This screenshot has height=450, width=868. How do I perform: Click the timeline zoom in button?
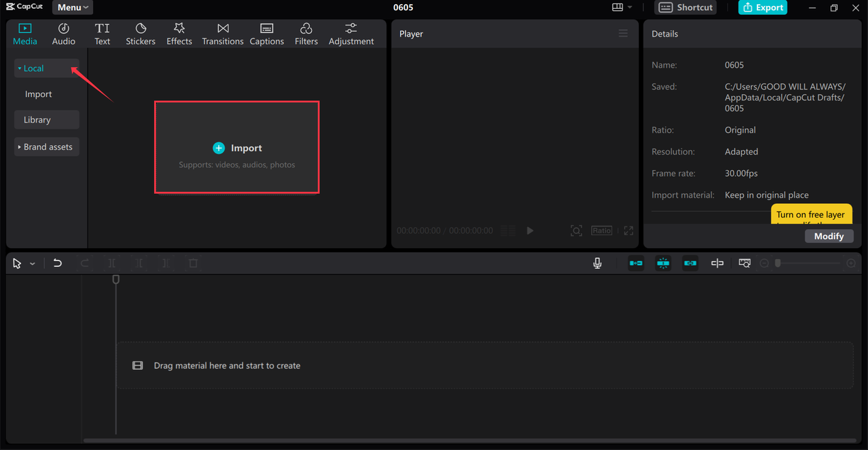pyautogui.click(x=851, y=263)
